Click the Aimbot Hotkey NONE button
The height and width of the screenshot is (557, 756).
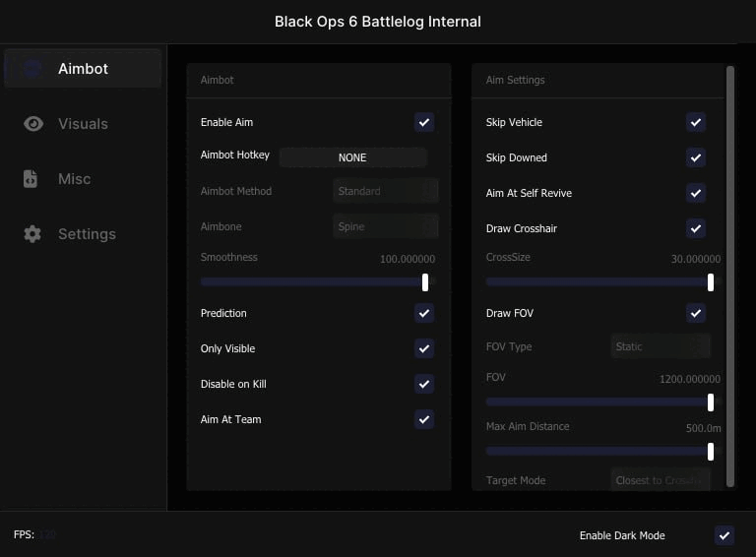pos(352,157)
